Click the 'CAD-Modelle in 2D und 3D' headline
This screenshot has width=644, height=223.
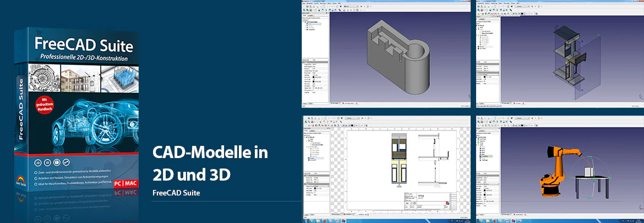210,164
